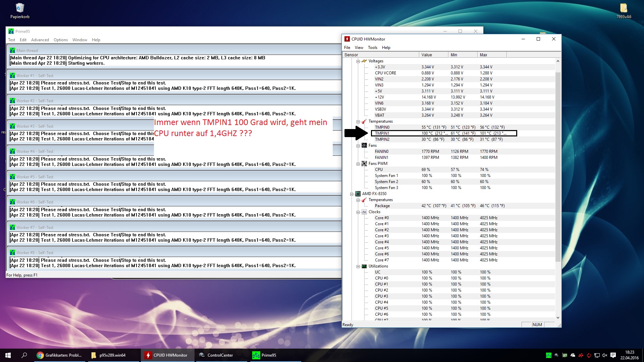
Task: Open the HWMonitor Tools menu
Action: click(372, 48)
